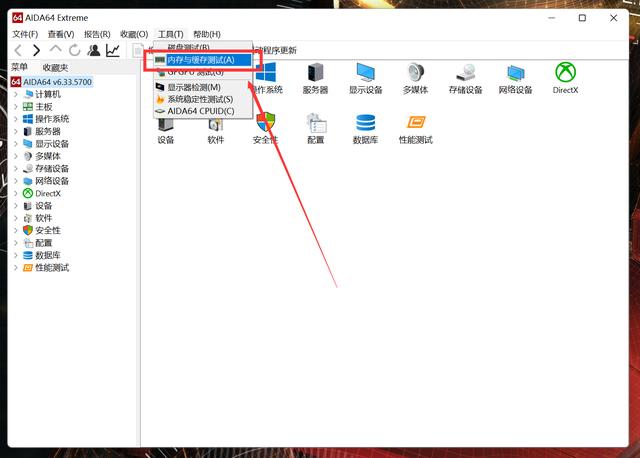Expand the DirectX tree node

(16, 193)
